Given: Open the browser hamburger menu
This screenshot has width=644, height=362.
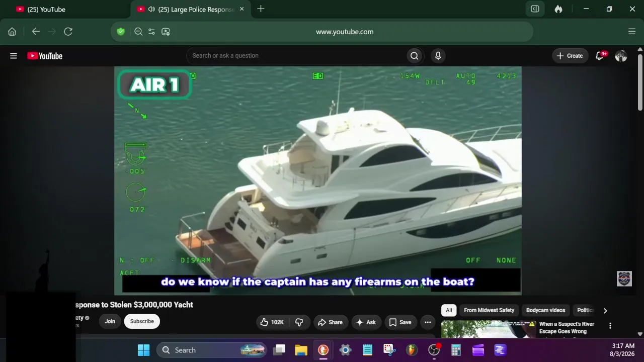Looking at the screenshot, I should click(632, 32).
